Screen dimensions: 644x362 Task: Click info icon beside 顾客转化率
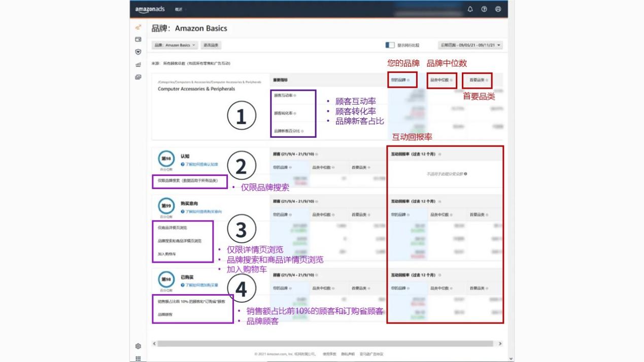pos(295,113)
